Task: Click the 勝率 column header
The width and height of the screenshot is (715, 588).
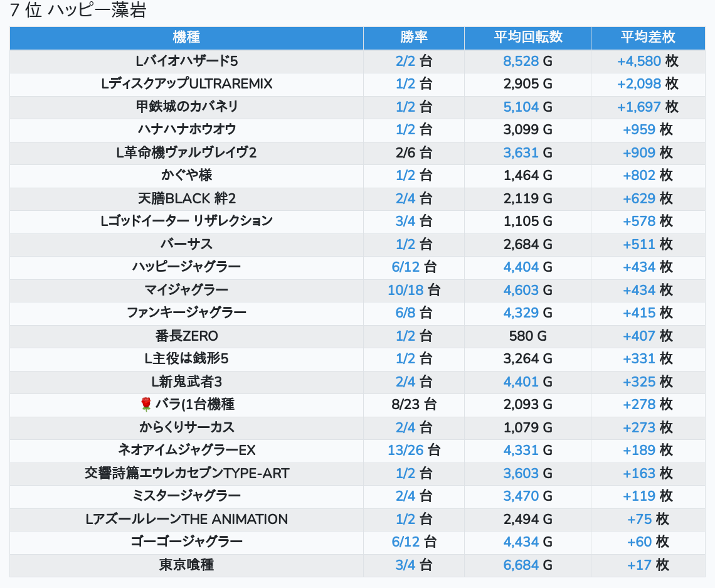Action: click(414, 37)
